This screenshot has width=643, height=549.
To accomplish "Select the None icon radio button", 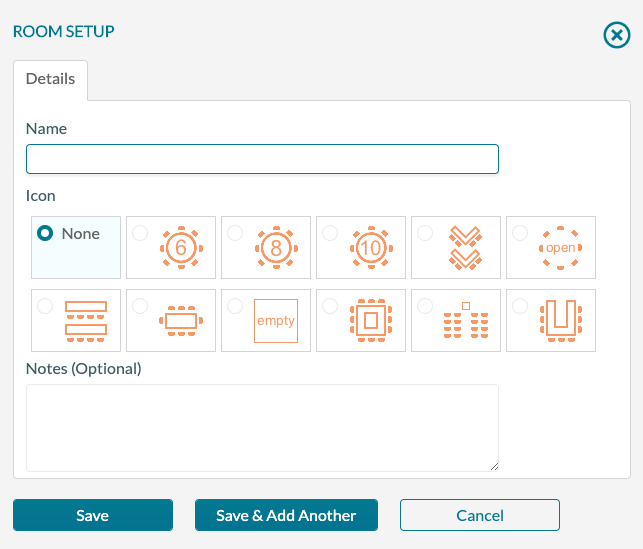I will coord(45,233).
